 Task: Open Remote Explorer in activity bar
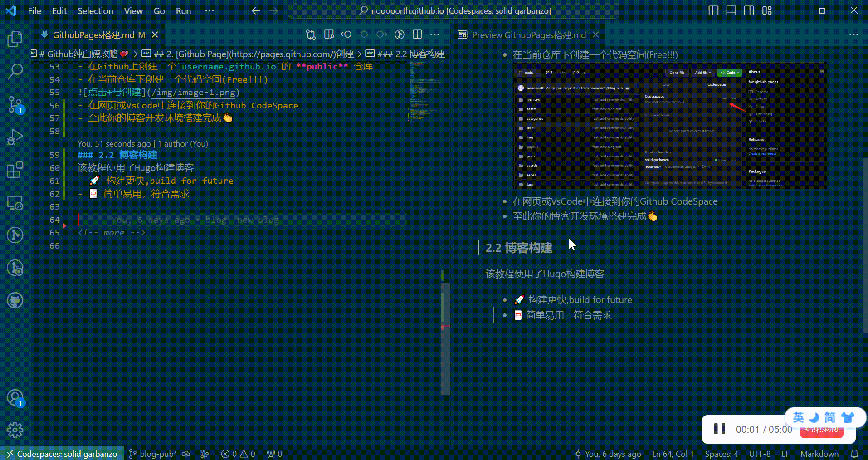[x=15, y=203]
